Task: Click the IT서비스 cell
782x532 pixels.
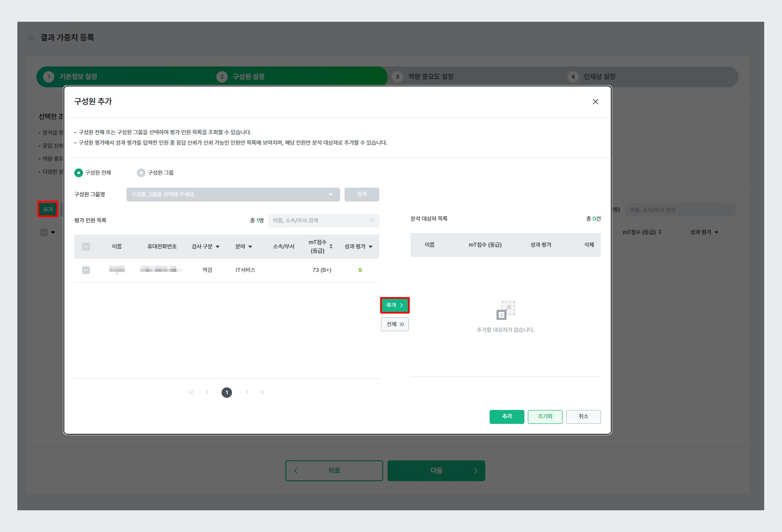Action: tap(245, 270)
